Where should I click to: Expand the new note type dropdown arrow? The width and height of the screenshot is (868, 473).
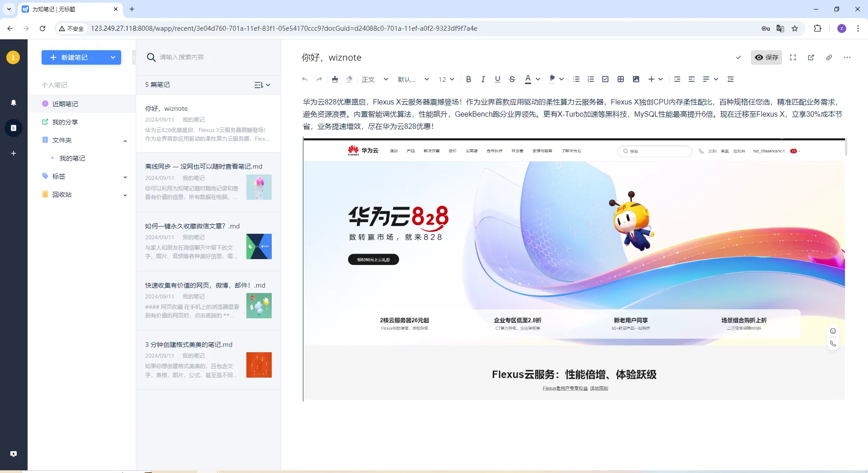point(113,57)
